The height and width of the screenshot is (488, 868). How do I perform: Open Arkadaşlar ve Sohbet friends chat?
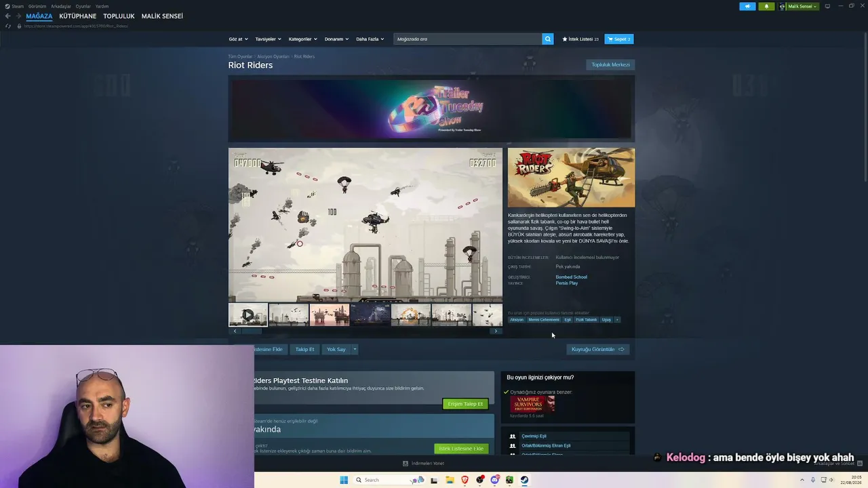pos(835,464)
